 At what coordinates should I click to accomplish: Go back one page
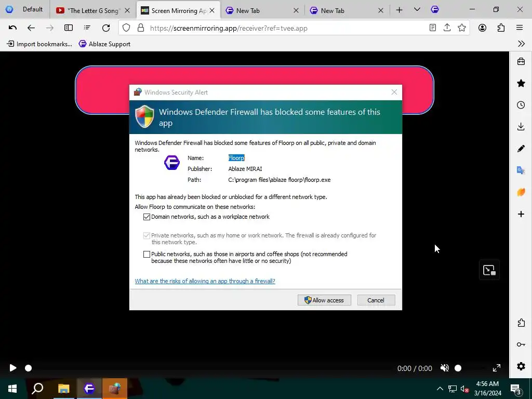31,28
